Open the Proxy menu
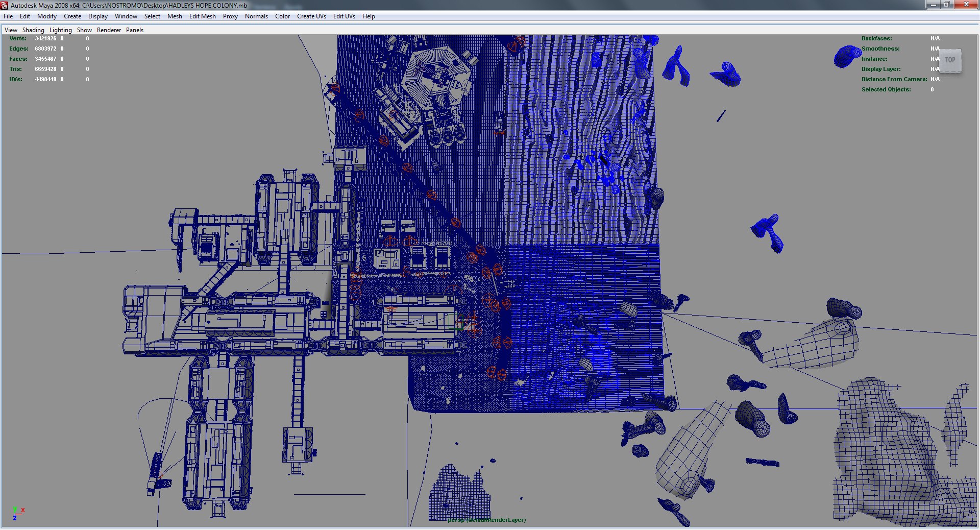Image resolution: width=980 pixels, height=530 pixels. point(230,16)
